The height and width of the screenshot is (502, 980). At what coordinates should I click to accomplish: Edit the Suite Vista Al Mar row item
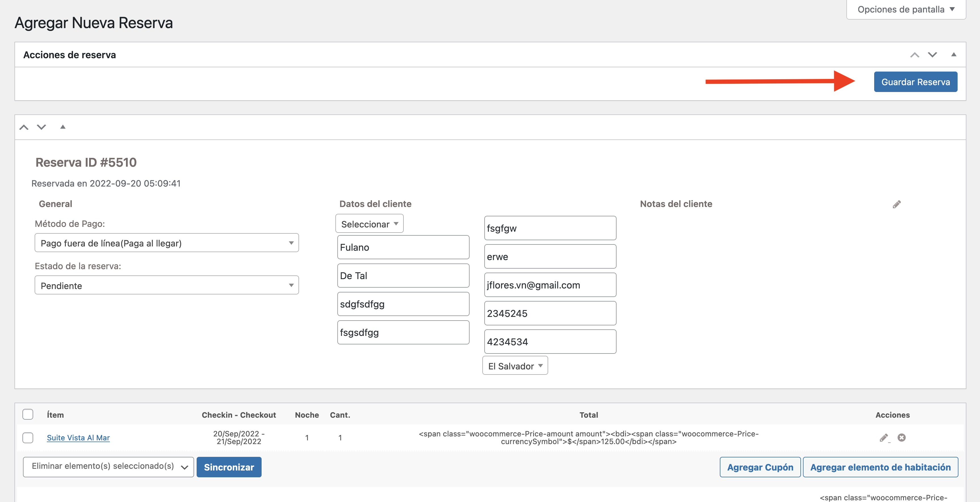coord(884,438)
